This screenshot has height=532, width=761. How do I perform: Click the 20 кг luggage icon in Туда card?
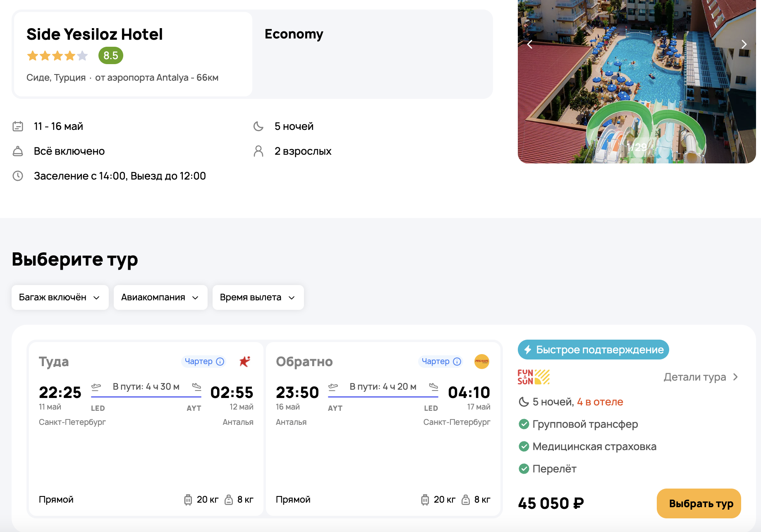coord(188,500)
